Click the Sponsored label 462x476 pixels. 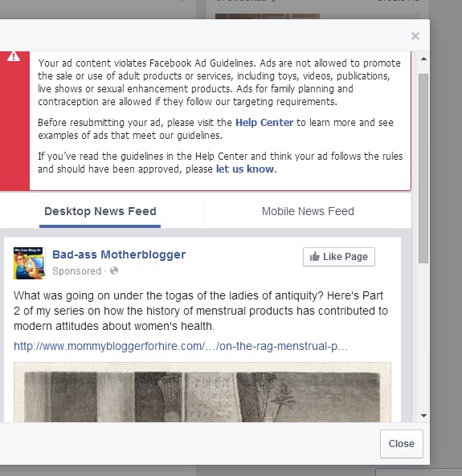[x=76, y=271]
